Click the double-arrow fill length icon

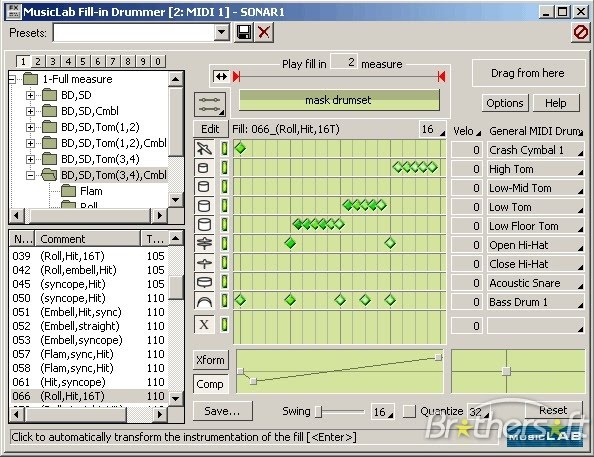[221, 77]
